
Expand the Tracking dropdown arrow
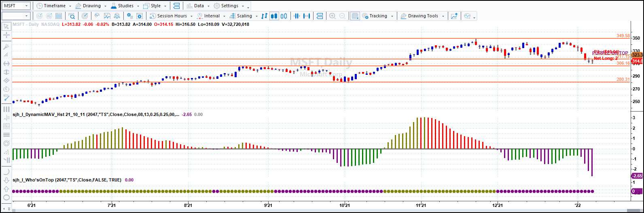392,16
